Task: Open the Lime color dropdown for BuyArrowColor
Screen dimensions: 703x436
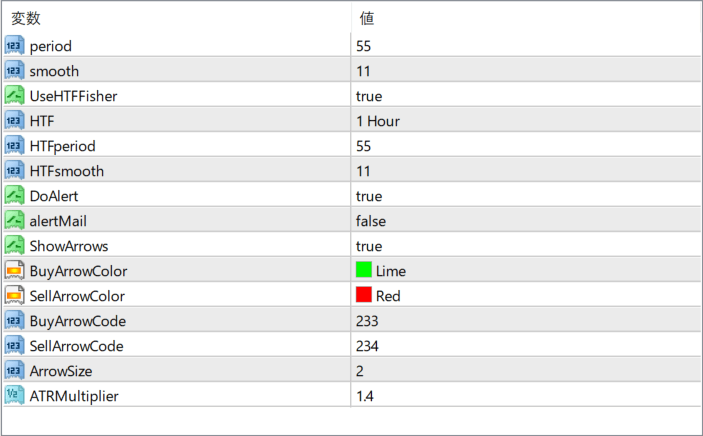Action: pyautogui.click(x=526, y=271)
